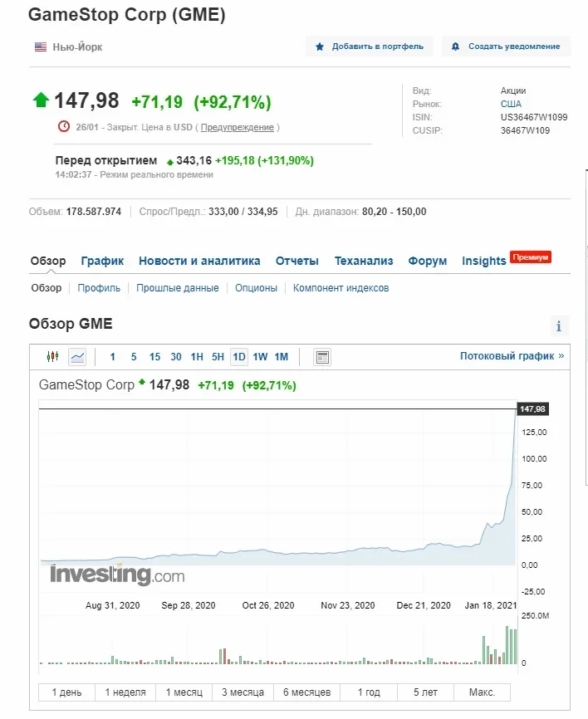Click the ISIN value US36467W1099
This screenshot has height=719, width=588.
534,117
